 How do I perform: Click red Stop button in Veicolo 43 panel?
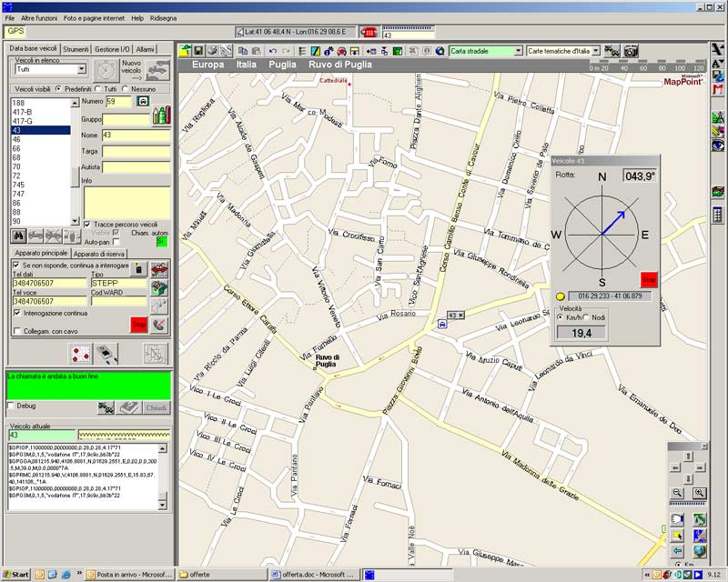click(649, 279)
